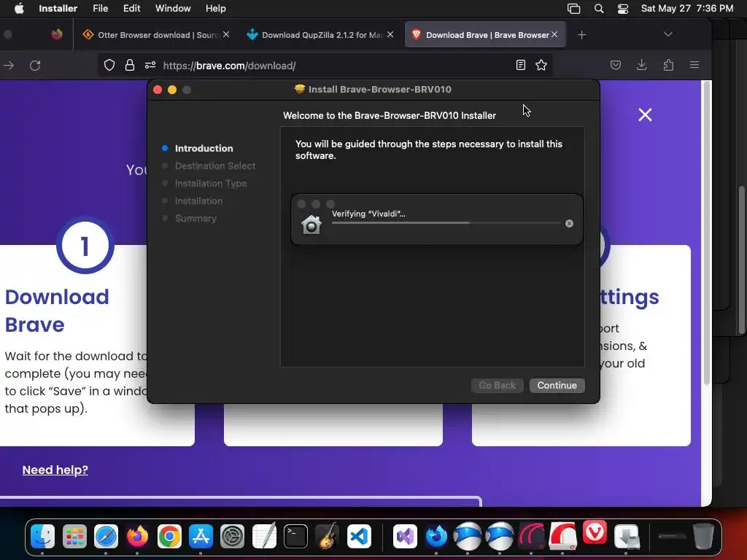Launch Safari from the dock
The width and height of the screenshot is (747, 560).
tap(106, 536)
